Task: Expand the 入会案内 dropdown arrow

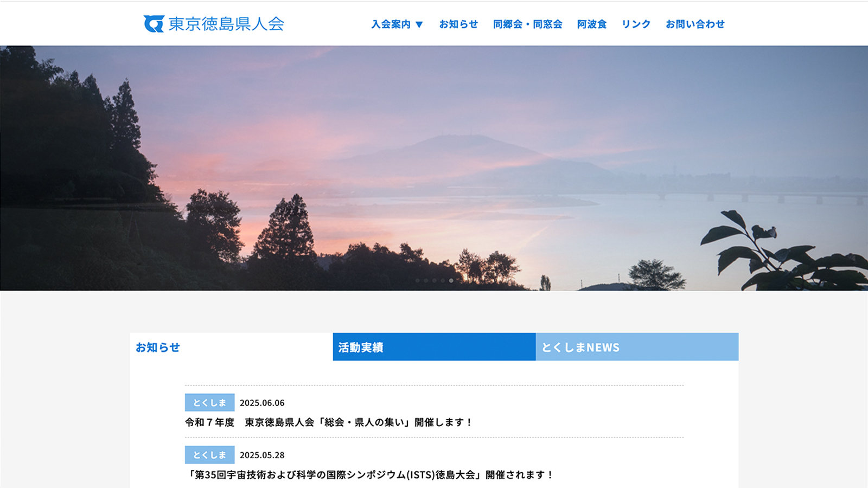Action: [419, 24]
